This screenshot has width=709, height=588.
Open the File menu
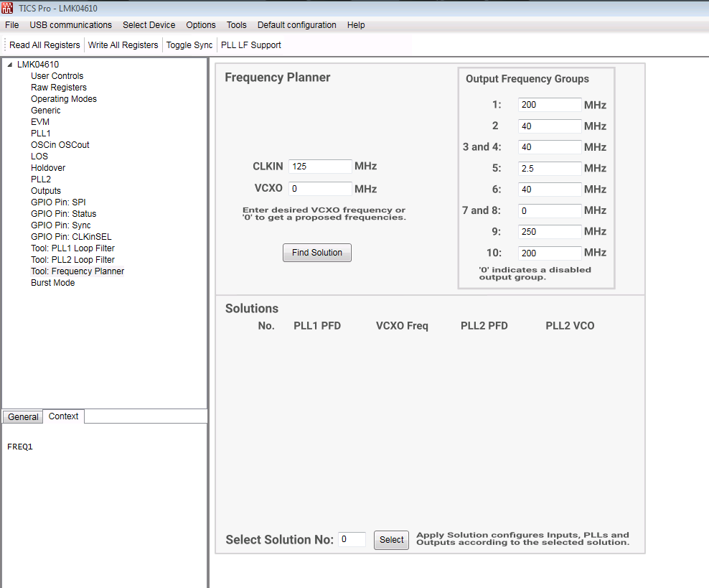point(11,25)
